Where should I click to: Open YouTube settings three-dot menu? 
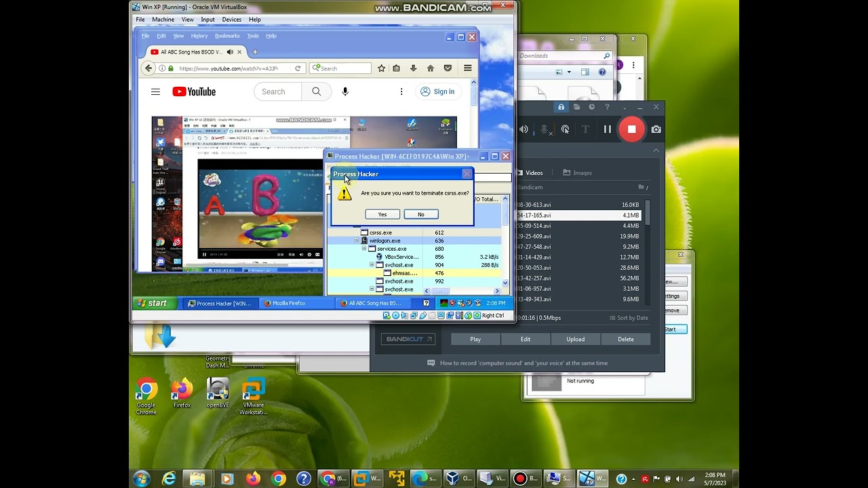coord(401,91)
